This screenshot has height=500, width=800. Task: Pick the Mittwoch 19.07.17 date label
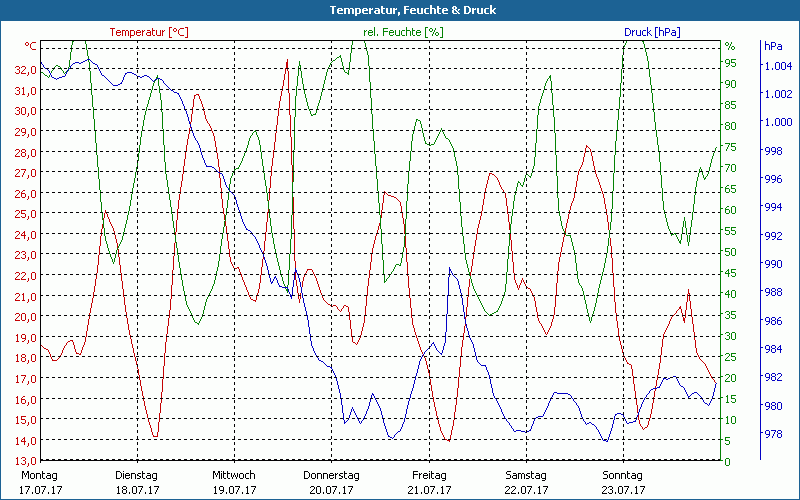point(234,483)
